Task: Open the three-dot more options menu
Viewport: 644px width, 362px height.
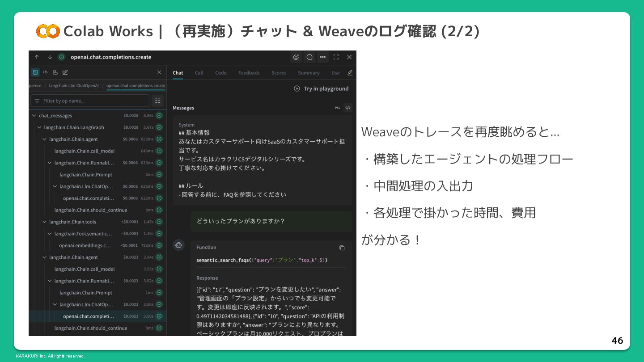Action: [322, 57]
